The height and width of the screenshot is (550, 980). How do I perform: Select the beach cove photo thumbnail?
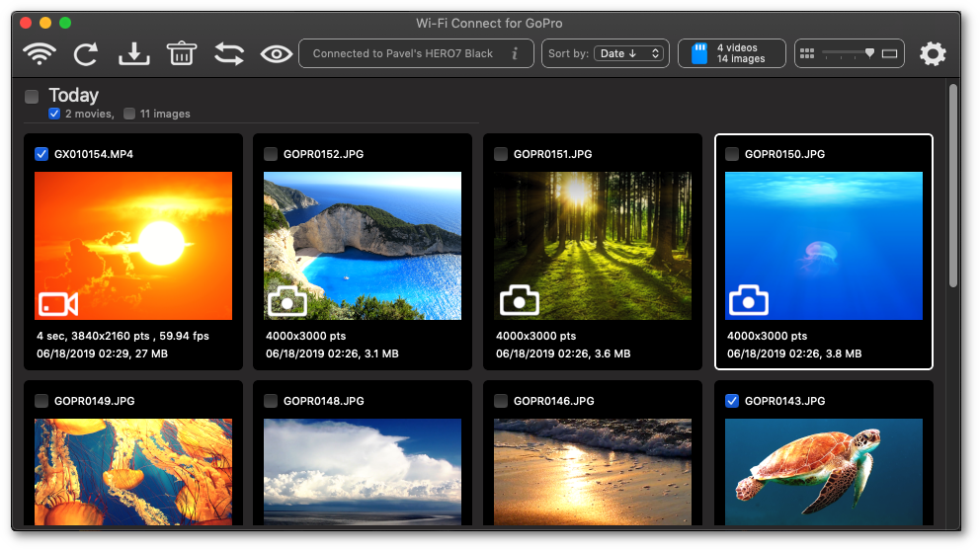click(363, 246)
